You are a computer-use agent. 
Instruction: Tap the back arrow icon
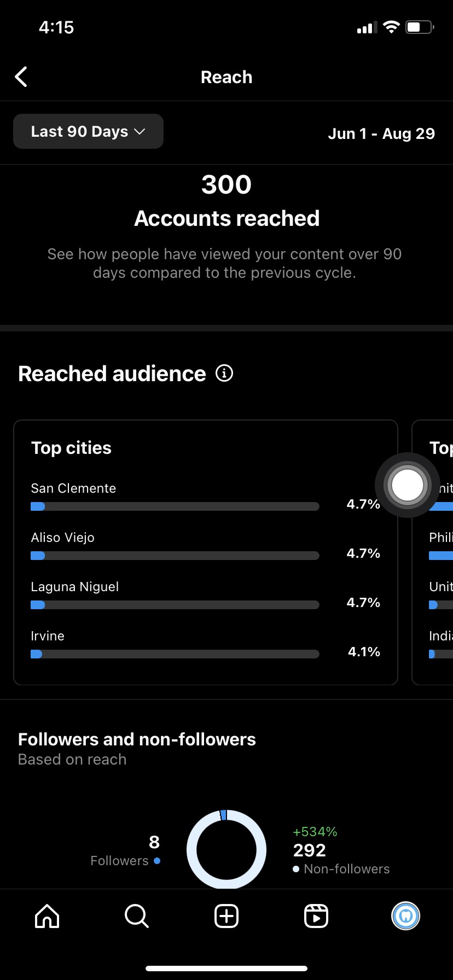(21, 77)
